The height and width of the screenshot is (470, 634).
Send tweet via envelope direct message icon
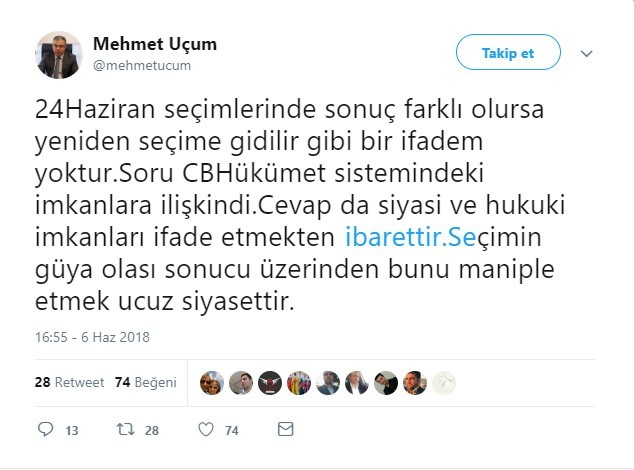pos(284,429)
